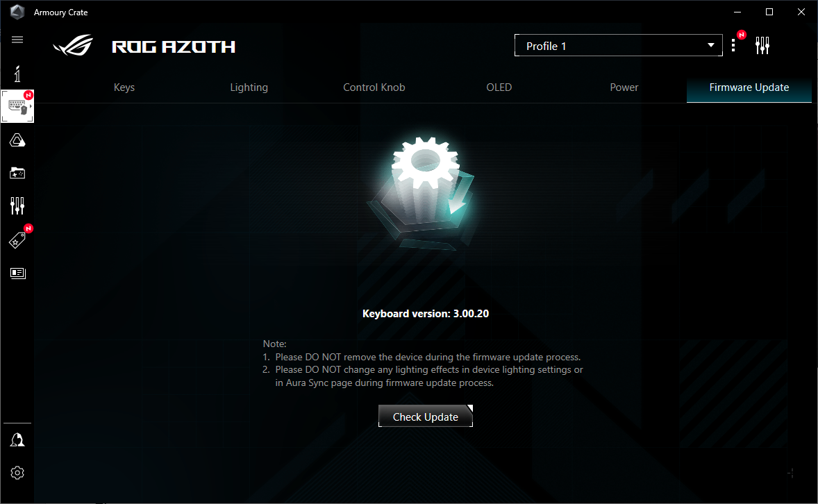
Task: Open Settings gear icon in sidebar
Action: coord(17,473)
